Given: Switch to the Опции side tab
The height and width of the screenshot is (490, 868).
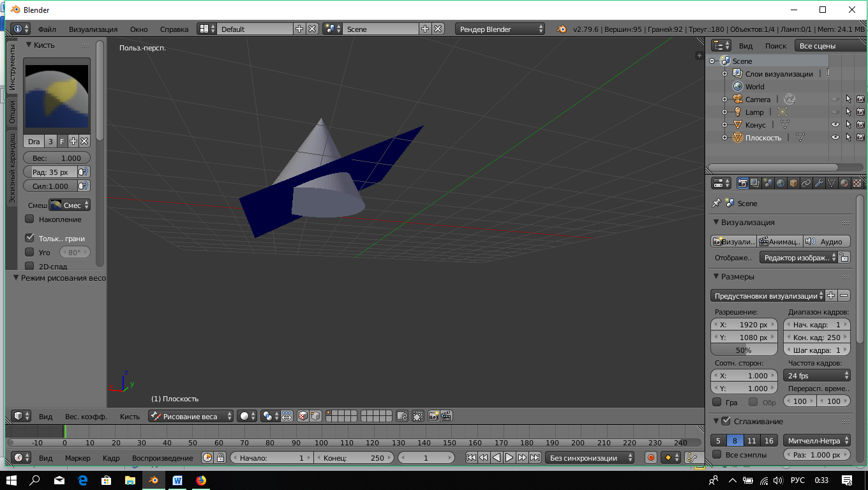Looking at the screenshot, I should pyautogui.click(x=11, y=112).
